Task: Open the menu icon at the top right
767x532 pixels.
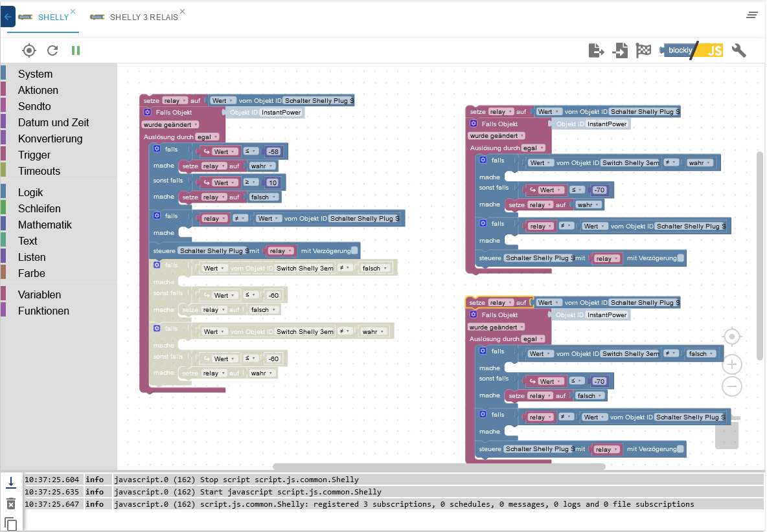Action: 752,15
